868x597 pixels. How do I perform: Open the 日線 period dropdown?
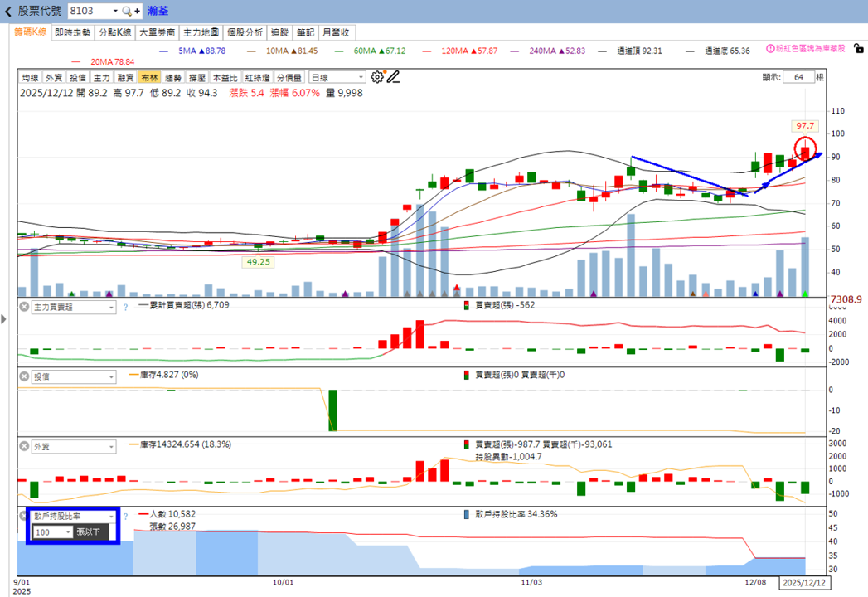(x=337, y=78)
